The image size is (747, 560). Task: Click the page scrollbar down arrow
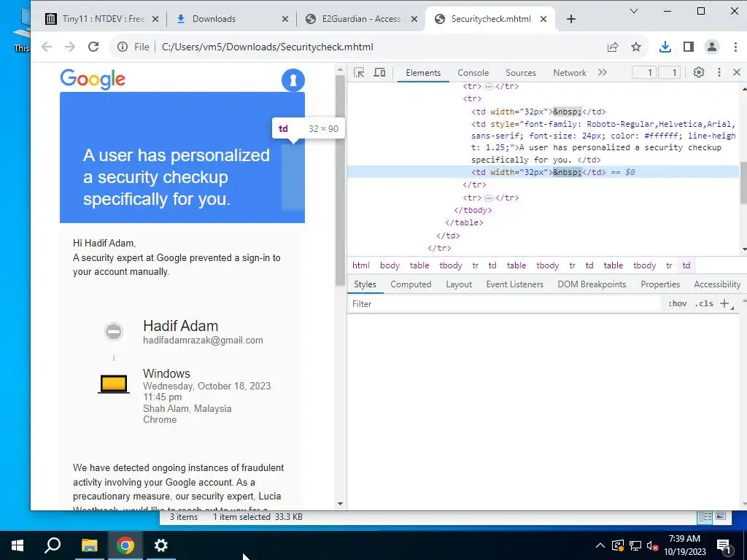point(340,504)
